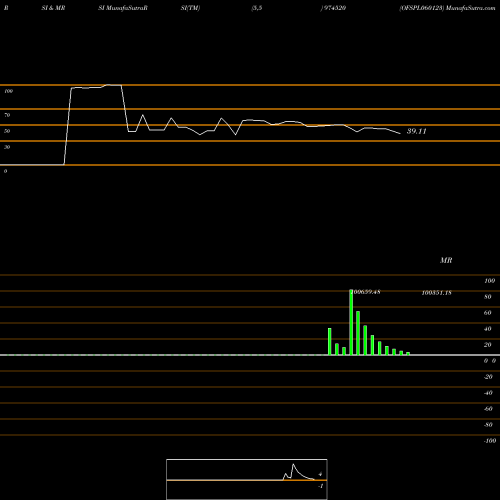Click the MunafaSutra.com header text

tap(470, 8)
